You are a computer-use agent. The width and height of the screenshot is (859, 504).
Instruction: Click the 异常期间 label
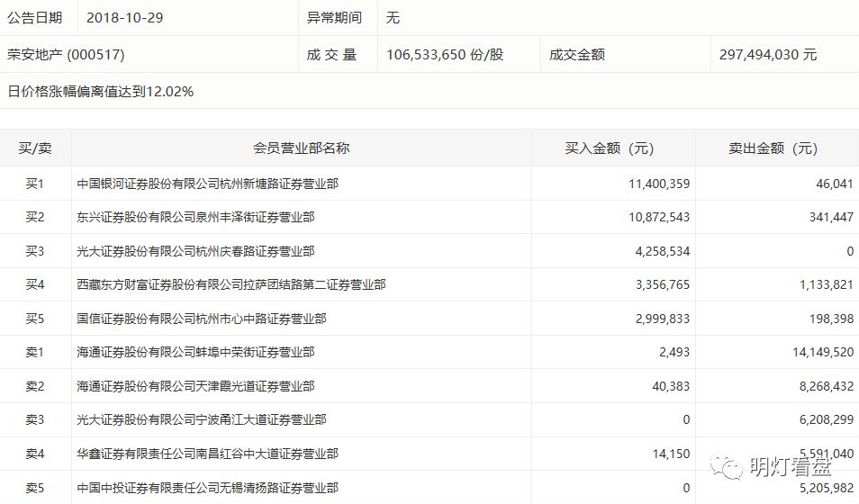tap(334, 17)
